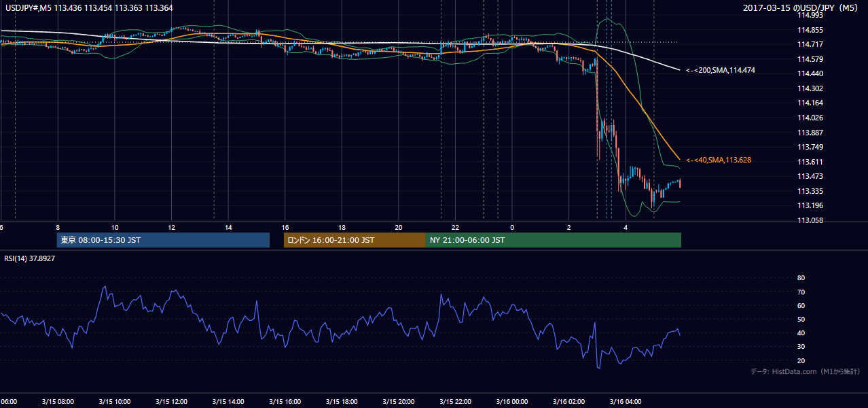Click hour label 22 under the price chart
868x408 pixels.
pyautogui.click(x=456, y=227)
